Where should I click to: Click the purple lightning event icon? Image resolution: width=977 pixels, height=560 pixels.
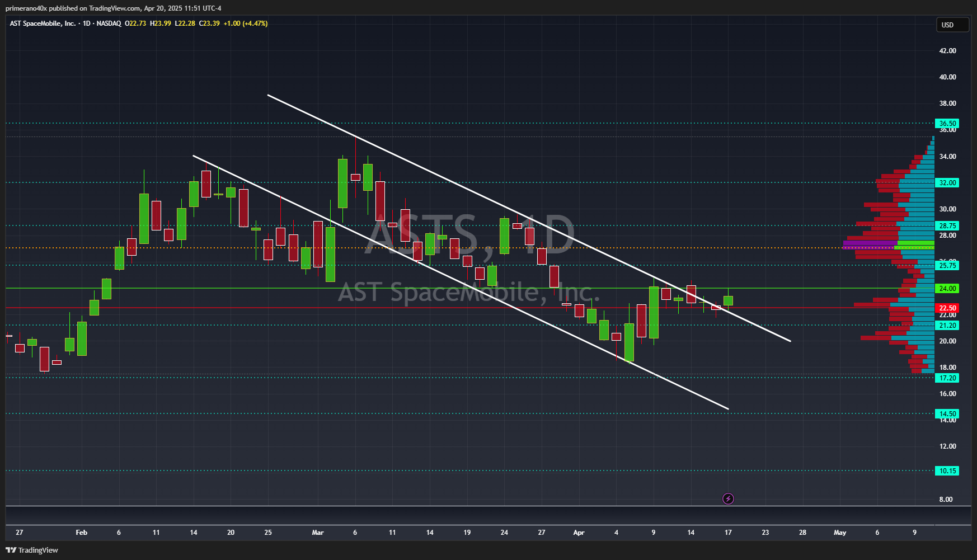[728, 498]
